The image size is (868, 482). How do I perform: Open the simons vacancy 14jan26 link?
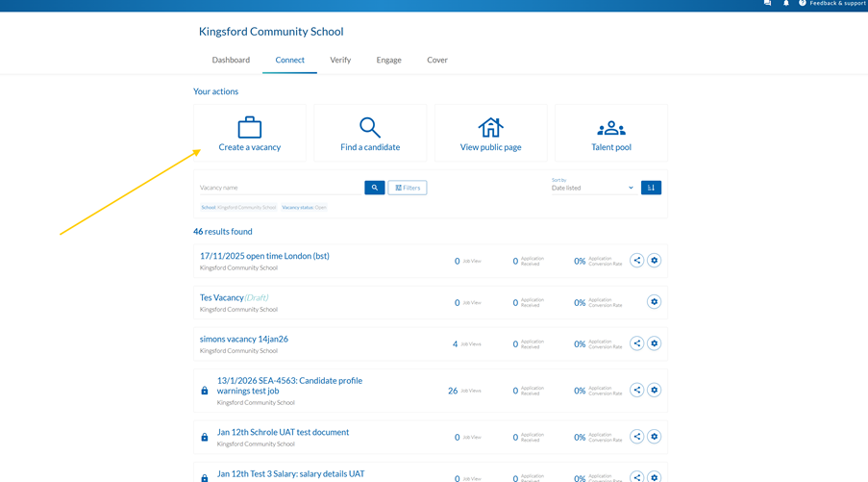(x=244, y=339)
